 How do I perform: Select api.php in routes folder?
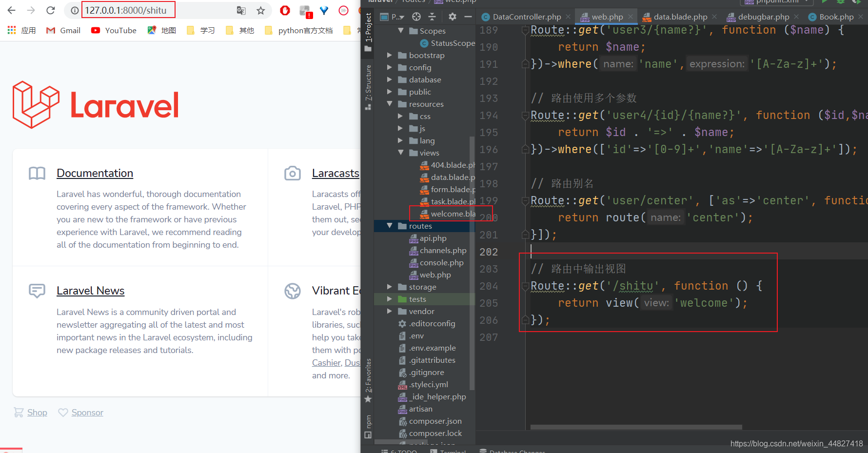[x=428, y=238]
